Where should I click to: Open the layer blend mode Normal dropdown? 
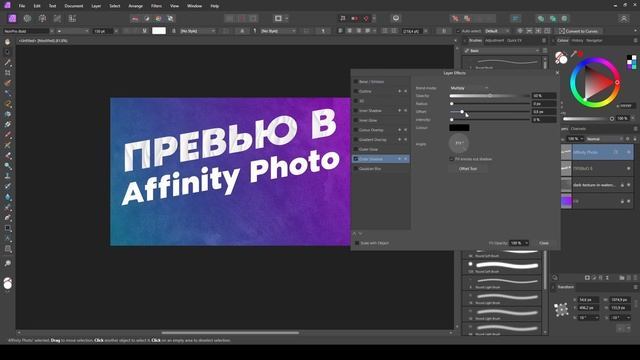tap(604, 139)
